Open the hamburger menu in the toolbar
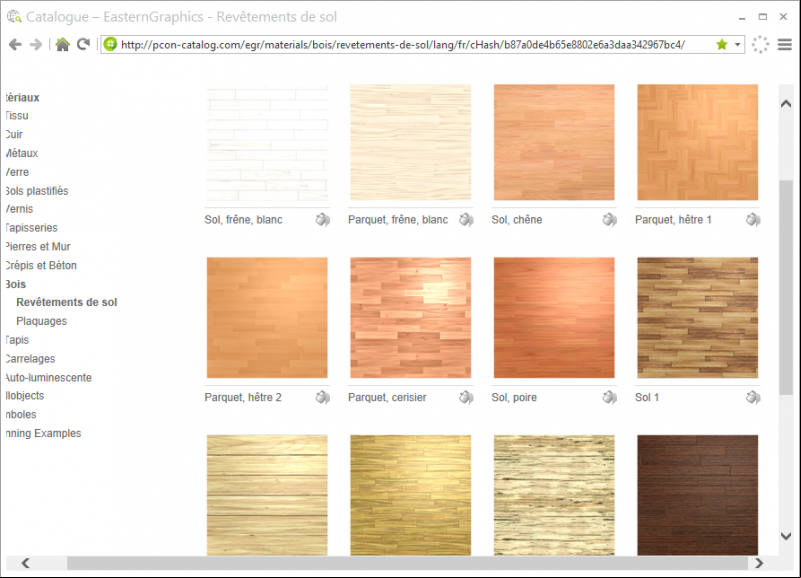This screenshot has height=578, width=801. [x=785, y=44]
